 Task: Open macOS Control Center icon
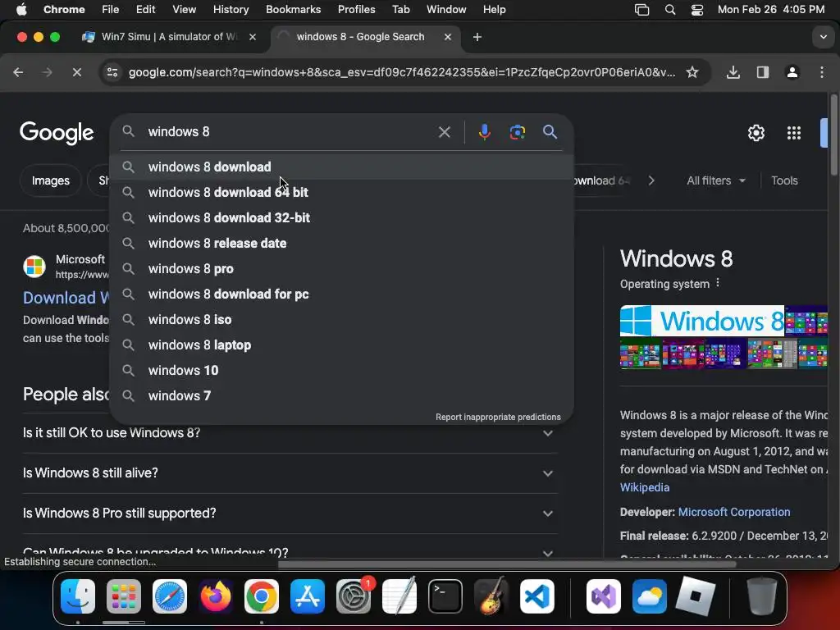point(697,10)
